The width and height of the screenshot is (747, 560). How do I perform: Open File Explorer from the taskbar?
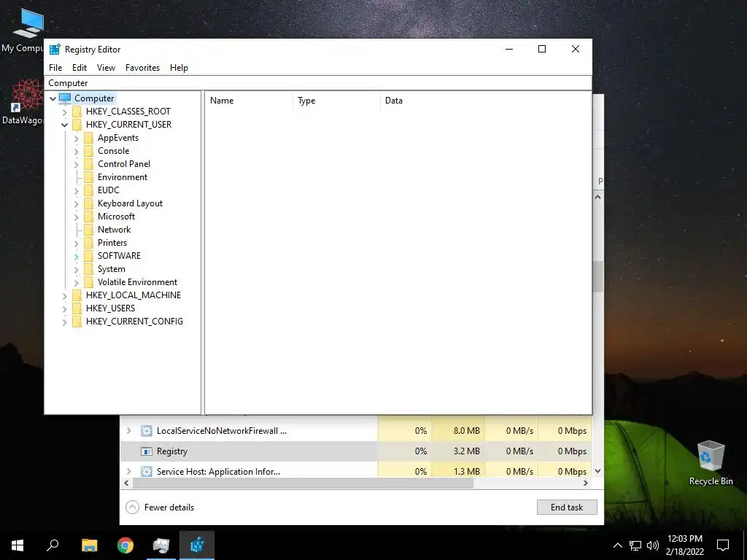90,545
